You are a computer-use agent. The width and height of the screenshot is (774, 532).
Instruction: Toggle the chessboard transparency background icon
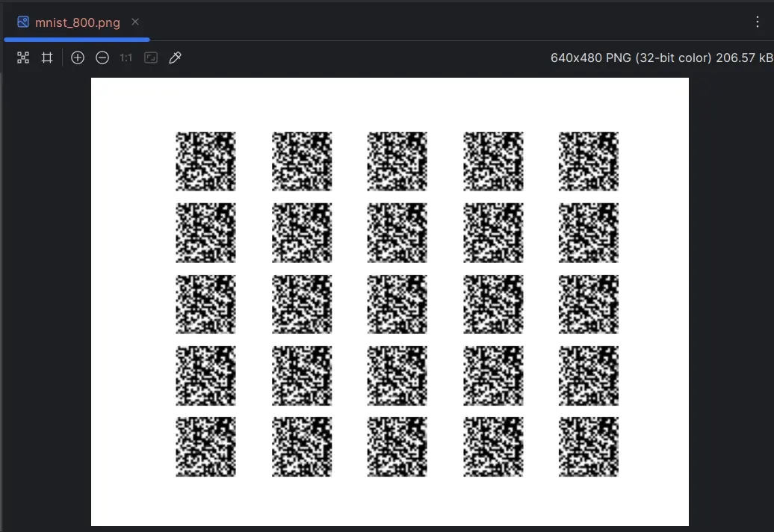[22, 58]
